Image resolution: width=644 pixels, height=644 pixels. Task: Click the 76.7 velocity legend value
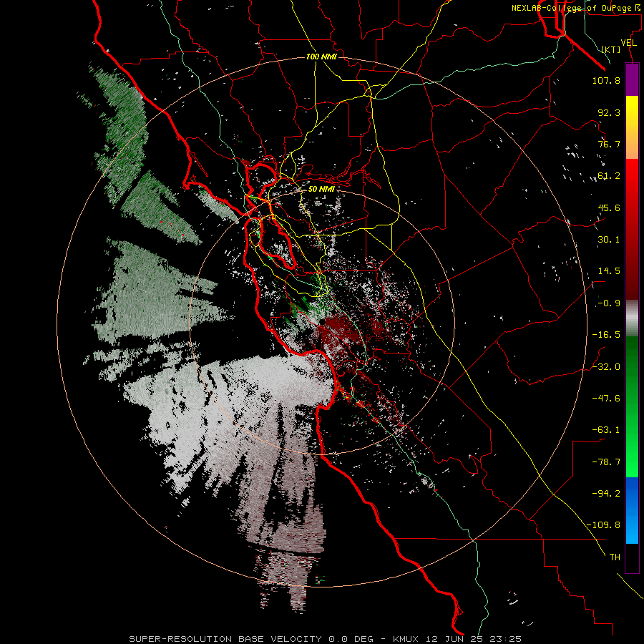(609, 144)
